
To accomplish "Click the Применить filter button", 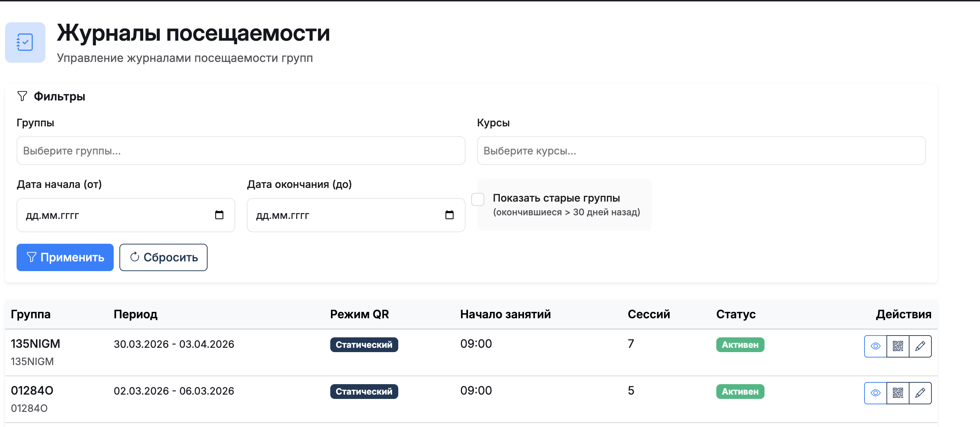I will pyautogui.click(x=65, y=257).
